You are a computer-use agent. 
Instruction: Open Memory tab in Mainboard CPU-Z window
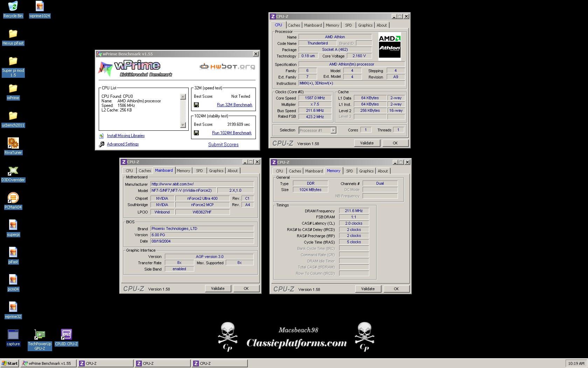pos(183,171)
